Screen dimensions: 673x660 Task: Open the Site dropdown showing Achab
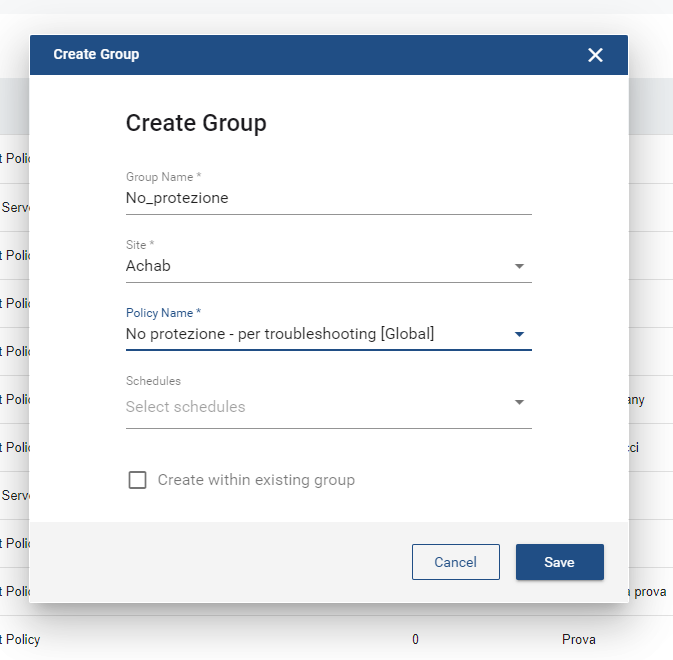pos(316,266)
